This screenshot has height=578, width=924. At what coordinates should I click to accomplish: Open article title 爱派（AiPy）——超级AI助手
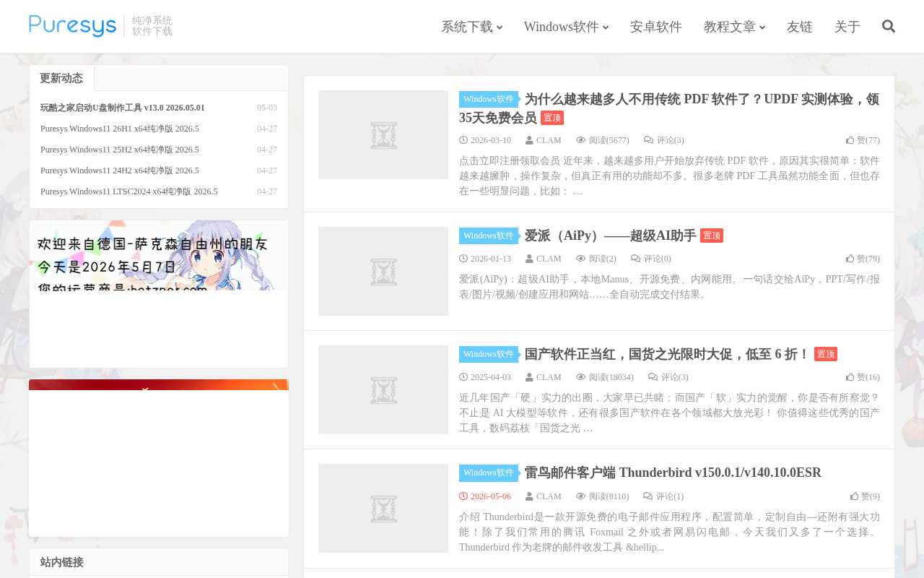click(610, 236)
